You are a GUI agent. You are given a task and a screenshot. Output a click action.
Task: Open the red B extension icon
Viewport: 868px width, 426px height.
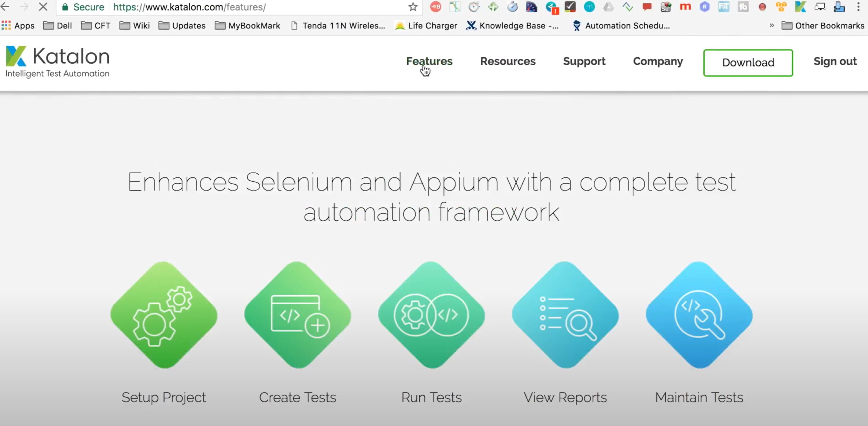435,7
